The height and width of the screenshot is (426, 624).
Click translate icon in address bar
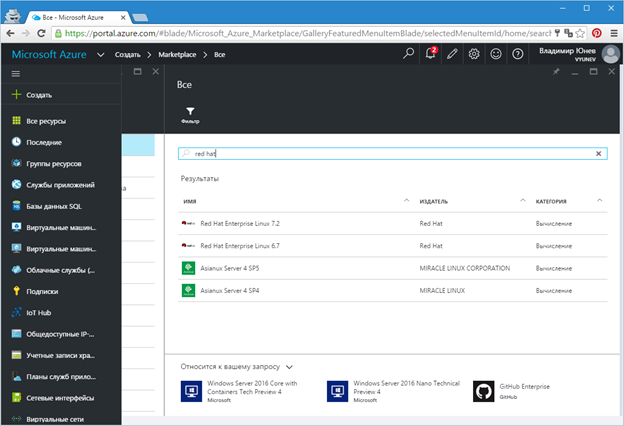click(568, 33)
